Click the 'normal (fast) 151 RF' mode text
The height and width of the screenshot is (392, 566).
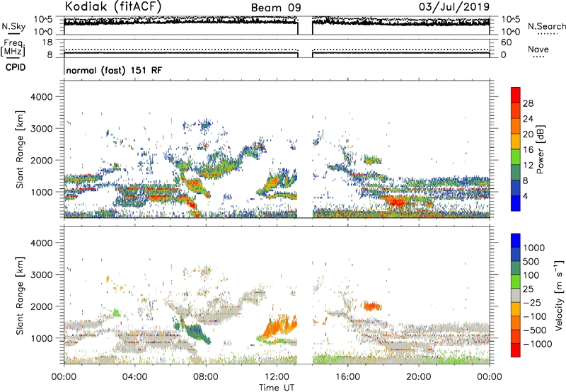coord(114,70)
